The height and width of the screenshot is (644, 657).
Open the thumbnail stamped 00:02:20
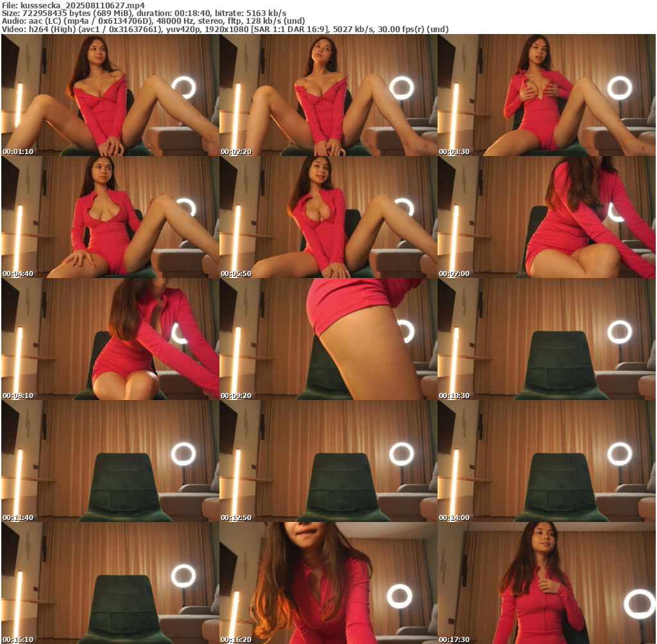tap(328, 95)
